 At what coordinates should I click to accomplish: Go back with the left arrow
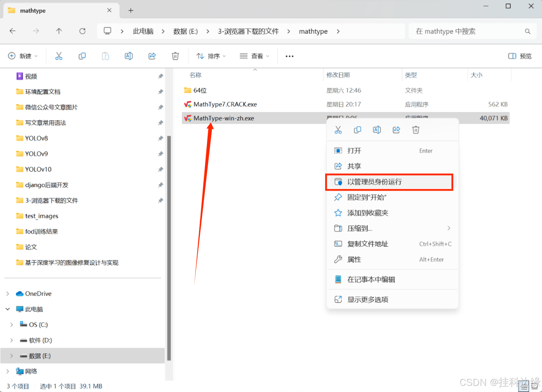[13, 31]
